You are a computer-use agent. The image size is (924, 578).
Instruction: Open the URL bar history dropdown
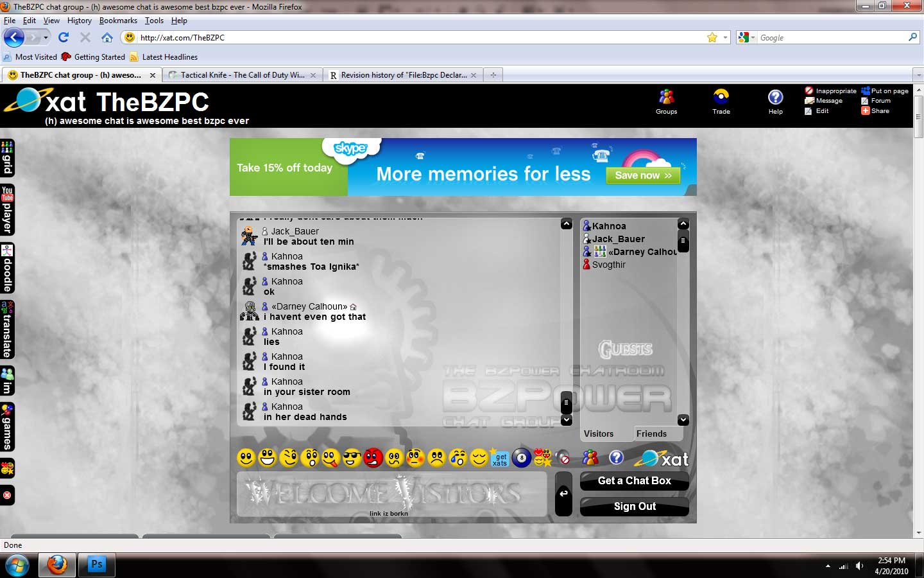(726, 37)
